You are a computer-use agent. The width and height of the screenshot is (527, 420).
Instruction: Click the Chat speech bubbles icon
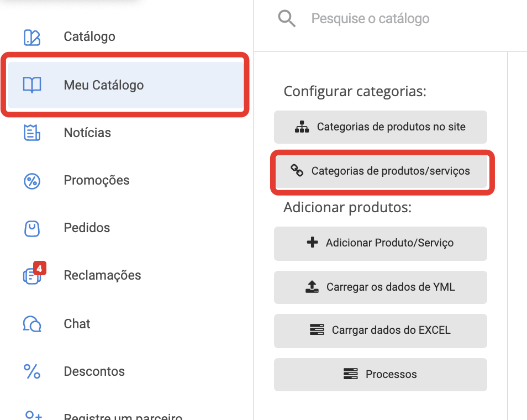point(31,323)
